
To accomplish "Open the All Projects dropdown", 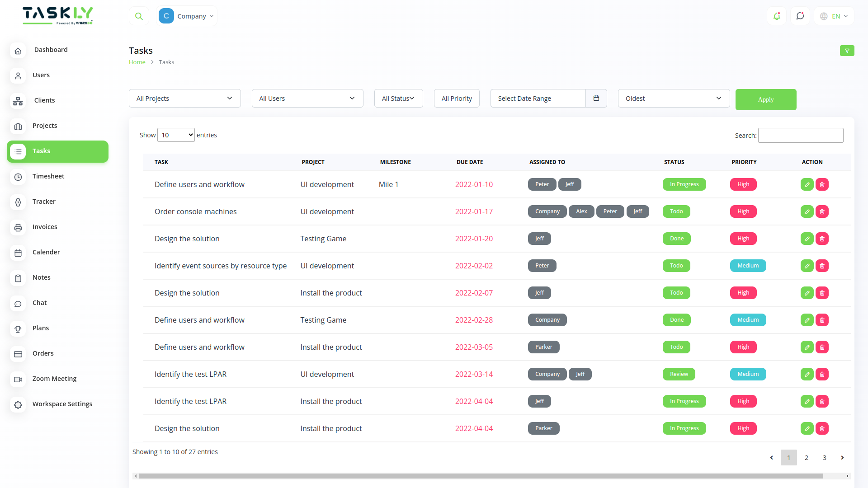I will coord(184,98).
